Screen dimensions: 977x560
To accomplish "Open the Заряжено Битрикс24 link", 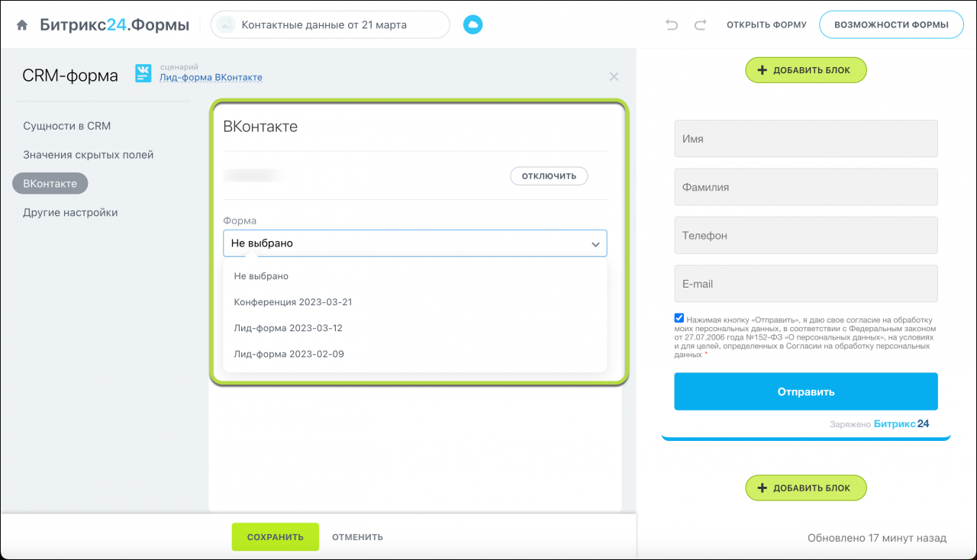I will pyautogui.click(x=879, y=423).
